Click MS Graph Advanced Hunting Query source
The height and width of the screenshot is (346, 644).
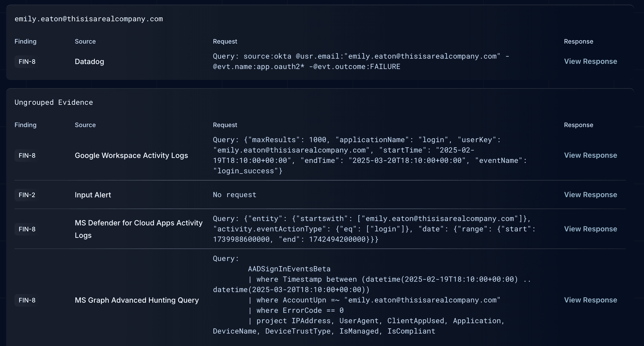tap(137, 300)
